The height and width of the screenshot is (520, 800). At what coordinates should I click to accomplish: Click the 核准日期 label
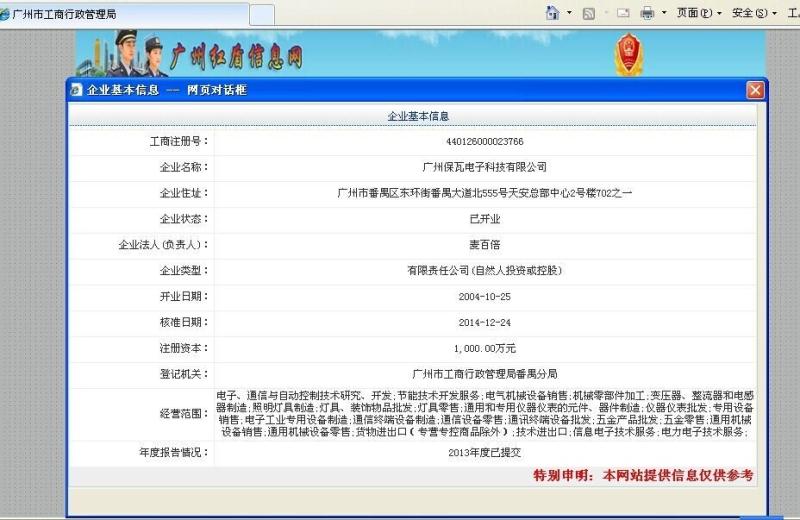(x=184, y=323)
